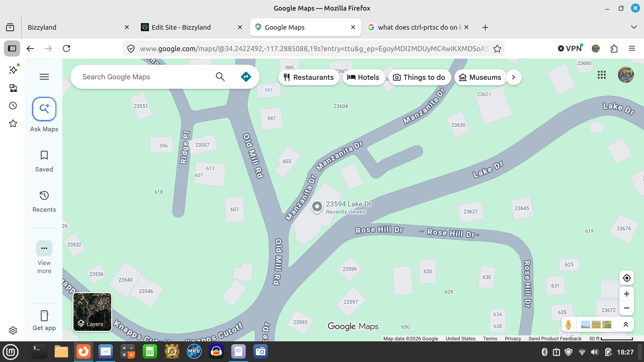Click the Firefox account avatar in the toolbar
644x362 pixels.
[596, 48]
